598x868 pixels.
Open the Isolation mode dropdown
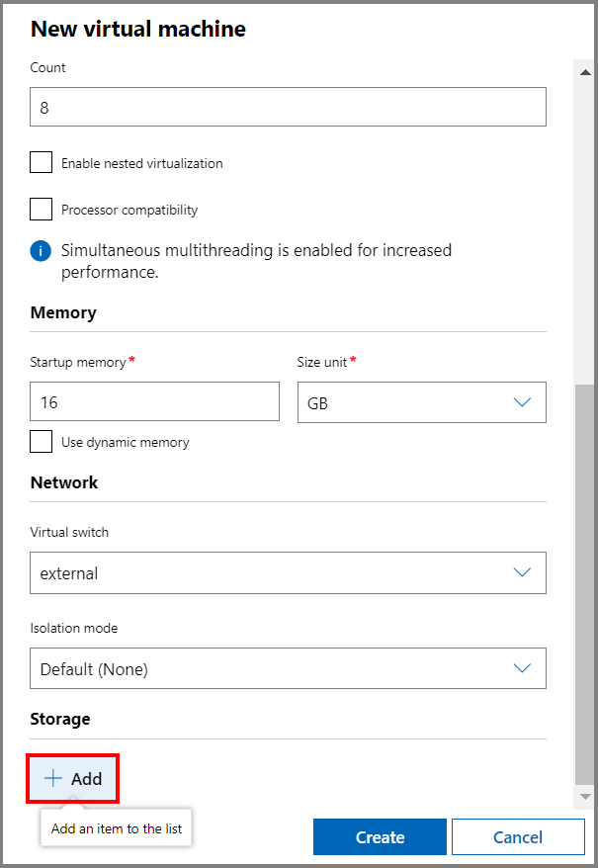click(288, 668)
